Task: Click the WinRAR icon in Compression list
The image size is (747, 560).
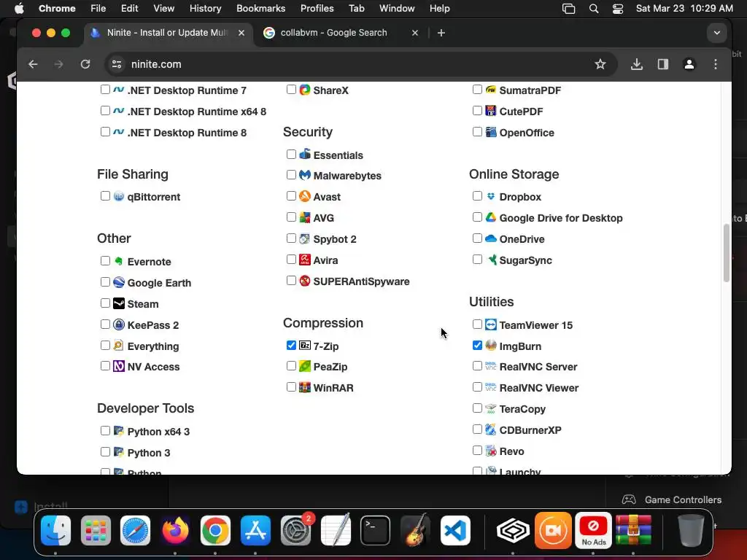Action: (x=305, y=387)
